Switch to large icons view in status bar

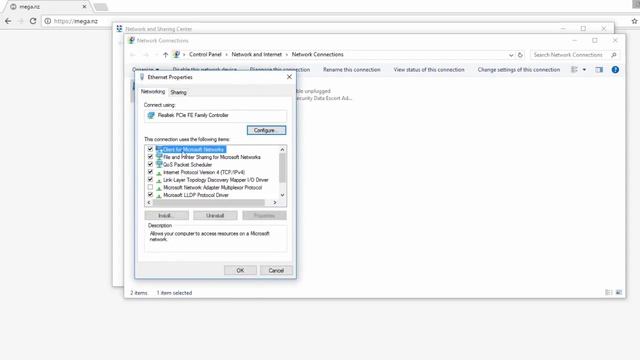click(x=619, y=292)
